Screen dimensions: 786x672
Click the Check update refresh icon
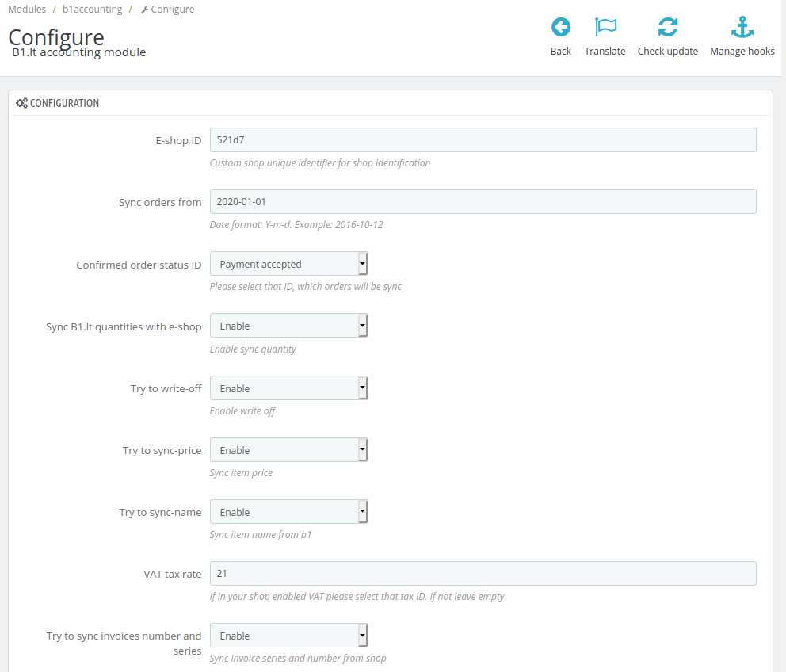click(x=667, y=28)
